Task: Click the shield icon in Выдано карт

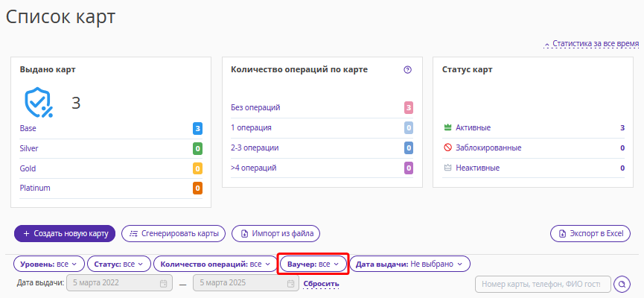Action: (38, 102)
